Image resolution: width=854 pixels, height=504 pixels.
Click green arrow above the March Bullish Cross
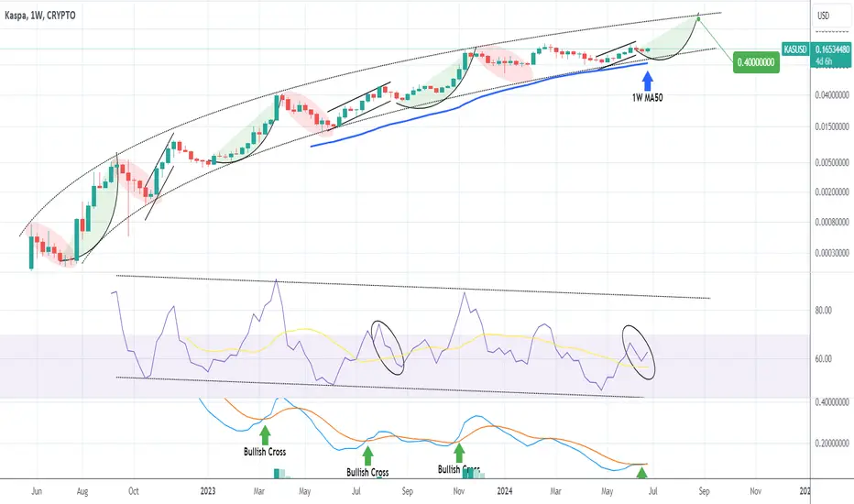pyautogui.click(x=265, y=435)
